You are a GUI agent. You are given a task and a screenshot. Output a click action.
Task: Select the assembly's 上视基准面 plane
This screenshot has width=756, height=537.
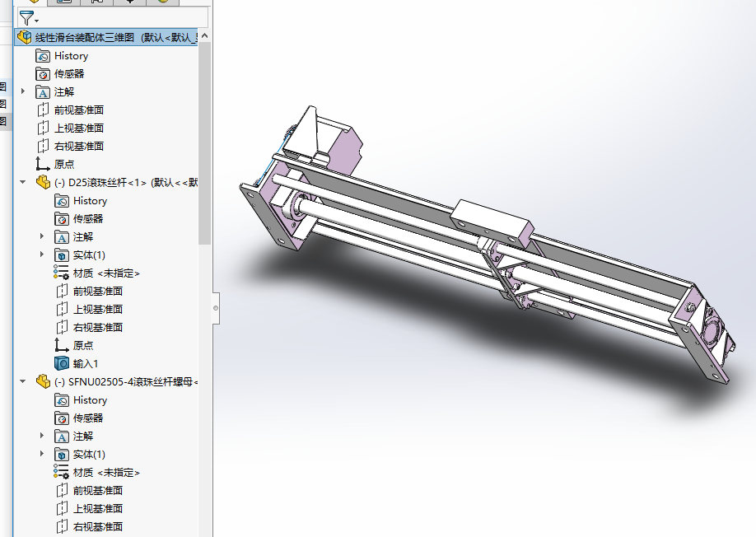click(x=70, y=128)
